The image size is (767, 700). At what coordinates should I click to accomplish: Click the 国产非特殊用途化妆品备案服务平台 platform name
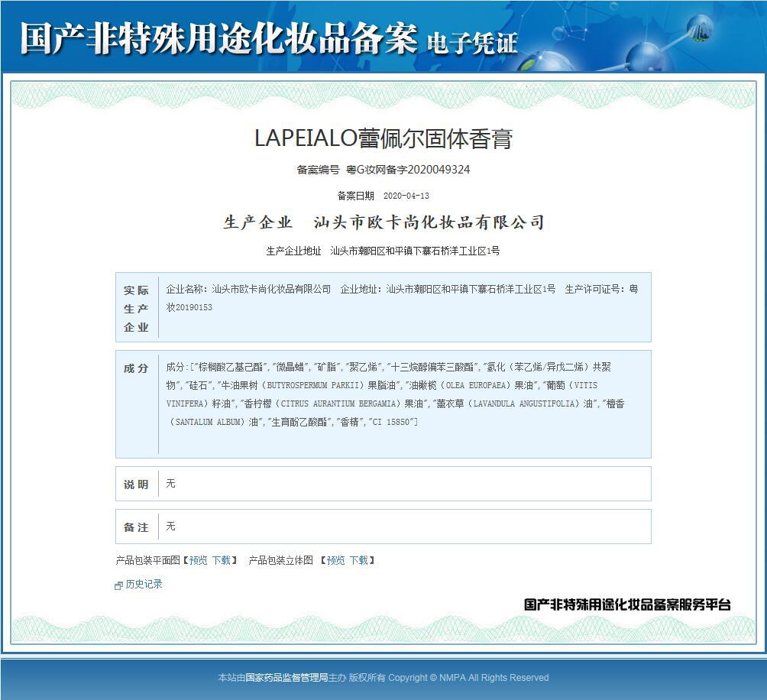coord(628,603)
